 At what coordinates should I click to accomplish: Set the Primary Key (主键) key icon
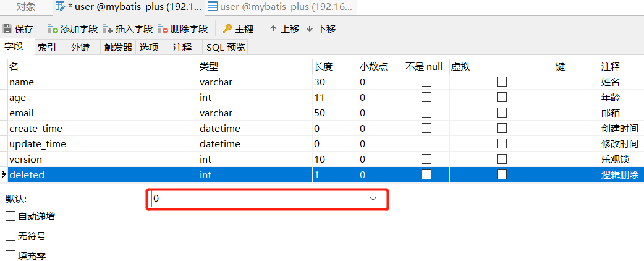coord(227,29)
